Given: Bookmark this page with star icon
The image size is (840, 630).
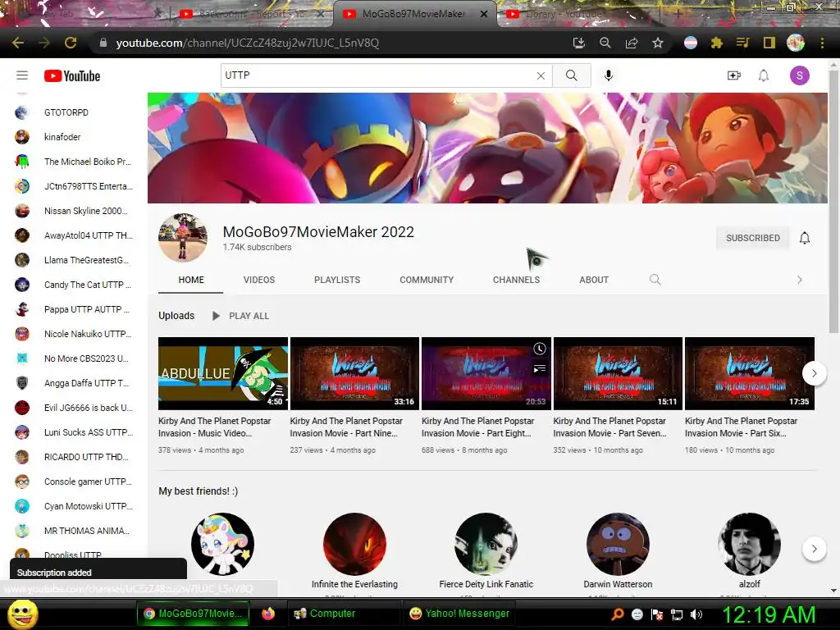Looking at the screenshot, I should (x=658, y=43).
